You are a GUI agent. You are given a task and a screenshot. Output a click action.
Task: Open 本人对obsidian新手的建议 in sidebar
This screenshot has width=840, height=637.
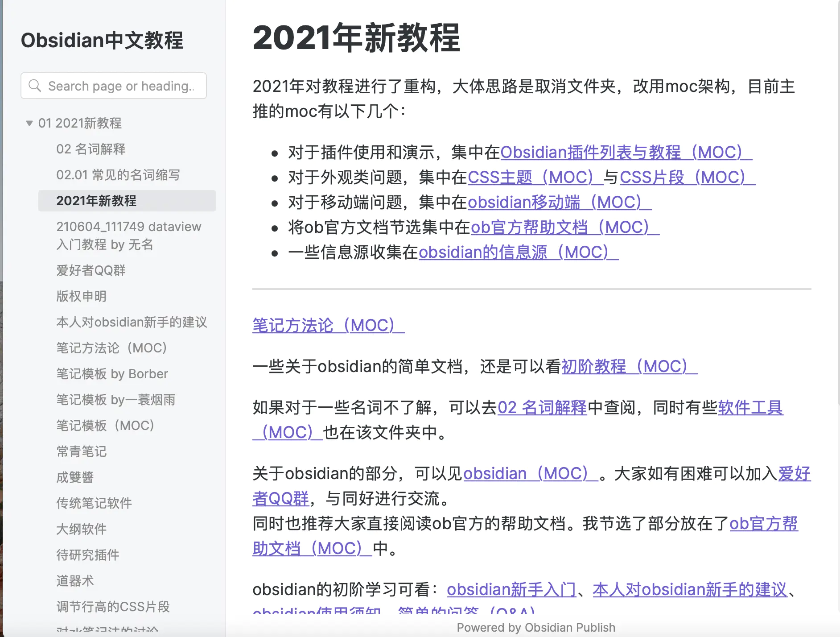click(x=132, y=322)
